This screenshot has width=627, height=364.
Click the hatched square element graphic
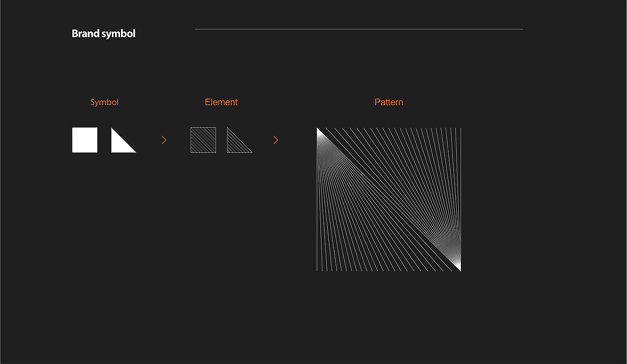click(203, 140)
